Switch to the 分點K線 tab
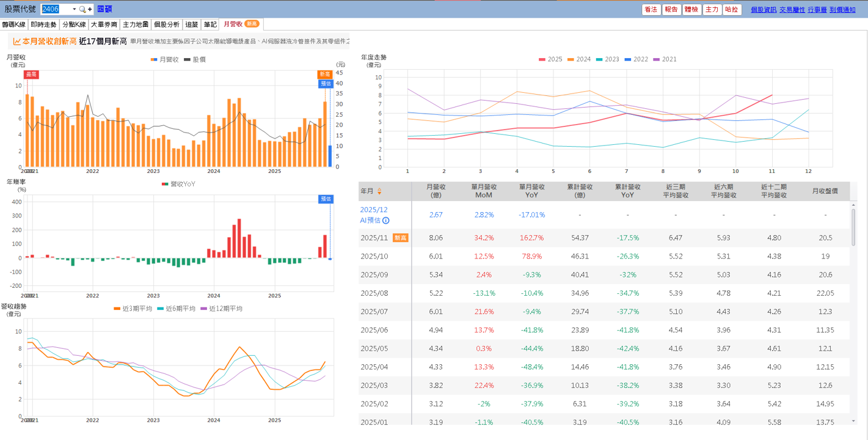 coord(74,24)
